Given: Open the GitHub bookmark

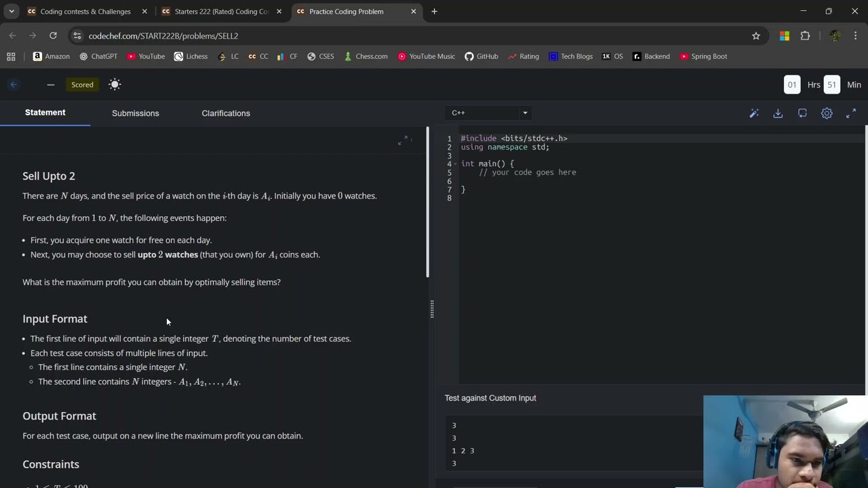Looking at the screenshot, I should (481, 56).
